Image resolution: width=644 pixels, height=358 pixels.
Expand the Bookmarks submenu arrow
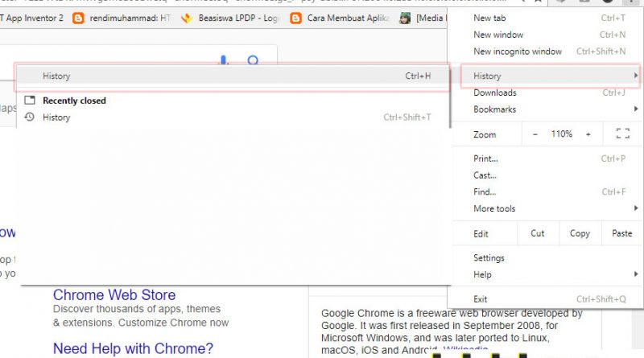635,109
